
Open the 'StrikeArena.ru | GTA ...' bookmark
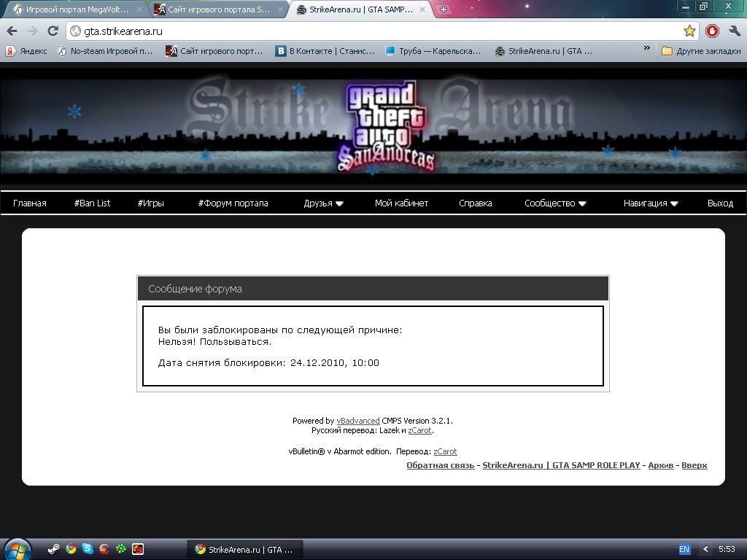tap(543, 51)
